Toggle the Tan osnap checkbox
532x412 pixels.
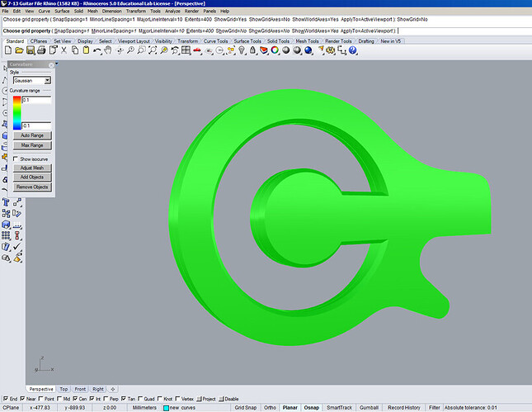(124, 399)
